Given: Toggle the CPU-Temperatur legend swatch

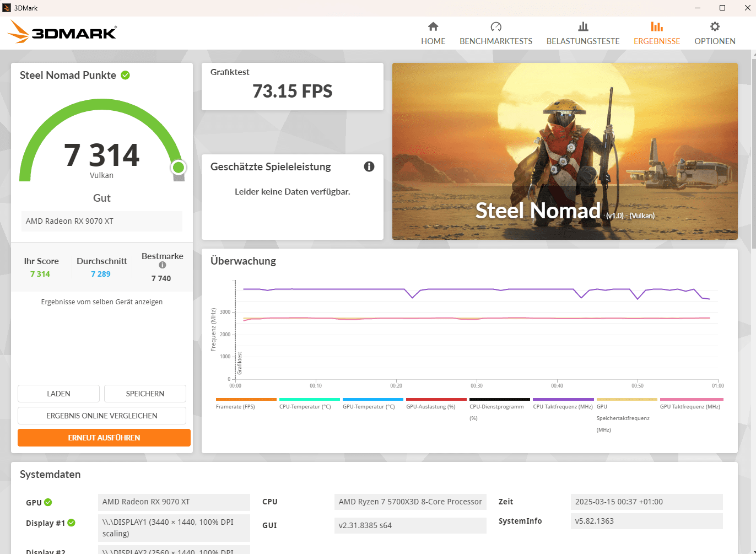Looking at the screenshot, I should pyautogui.click(x=309, y=399).
